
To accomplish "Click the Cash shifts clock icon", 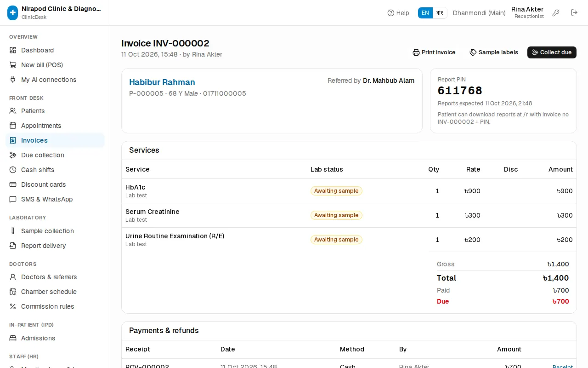I will click(13, 170).
